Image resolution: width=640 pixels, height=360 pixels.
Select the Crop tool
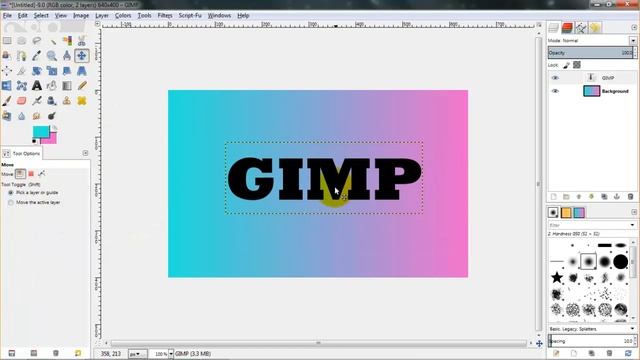(x=22, y=71)
